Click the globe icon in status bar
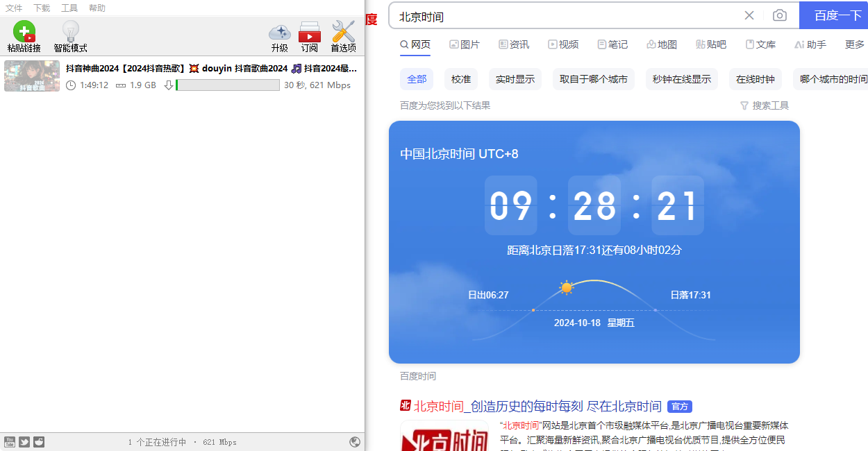 355,442
